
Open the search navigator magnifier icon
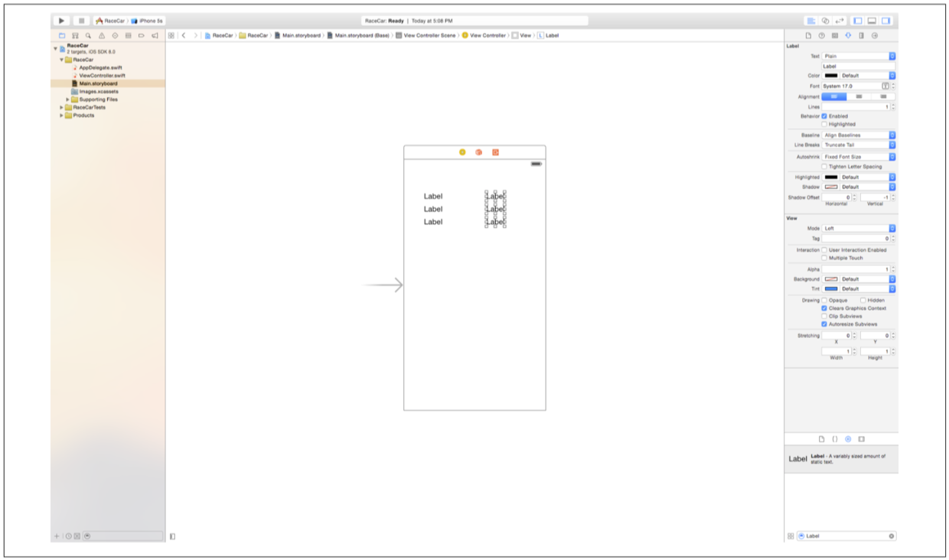click(88, 35)
